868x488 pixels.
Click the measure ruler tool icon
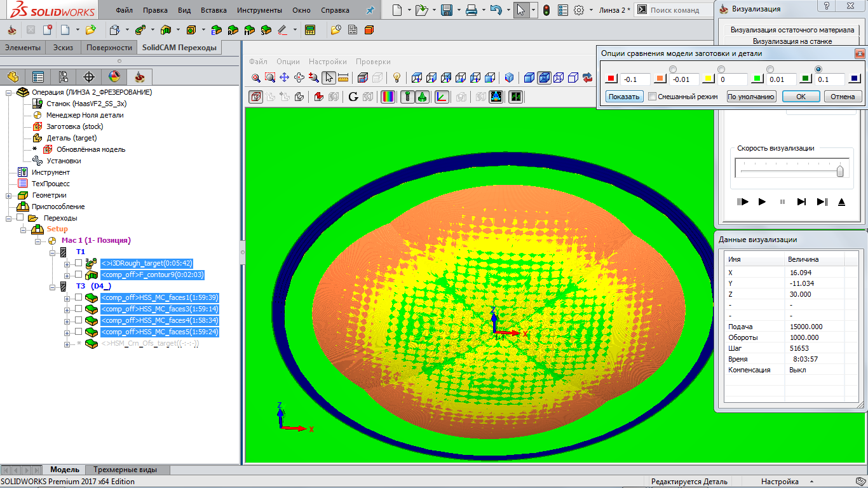click(343, 78)
